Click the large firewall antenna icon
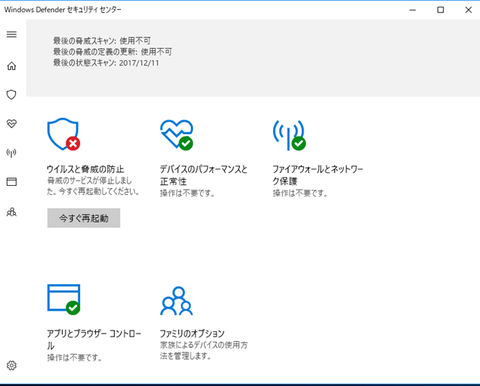 pos(289,135)
